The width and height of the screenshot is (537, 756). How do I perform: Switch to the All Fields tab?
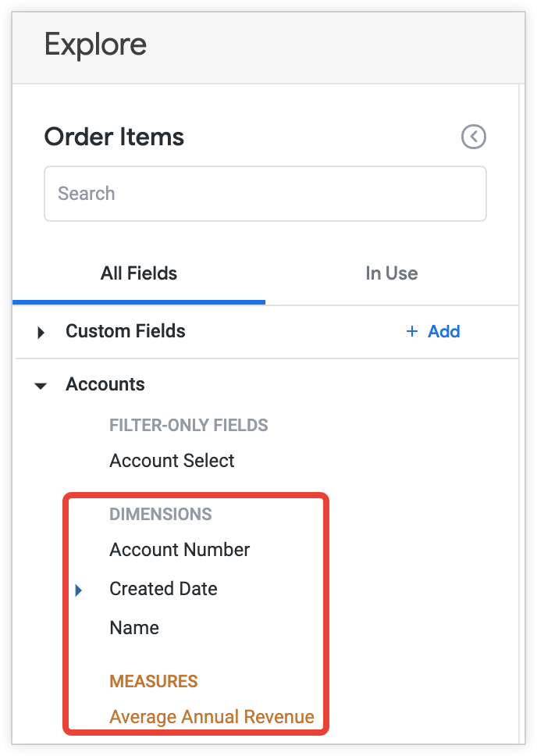[x=139, y=273]
